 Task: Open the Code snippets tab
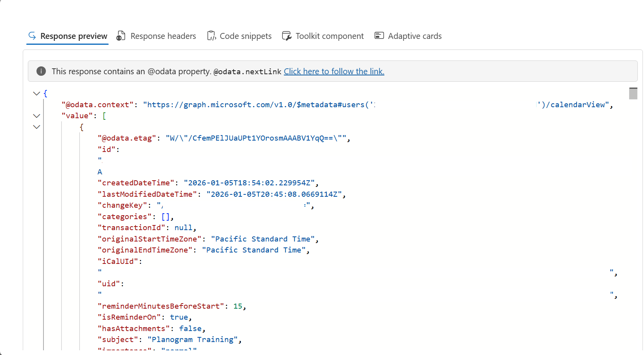(x=239, y=36)
